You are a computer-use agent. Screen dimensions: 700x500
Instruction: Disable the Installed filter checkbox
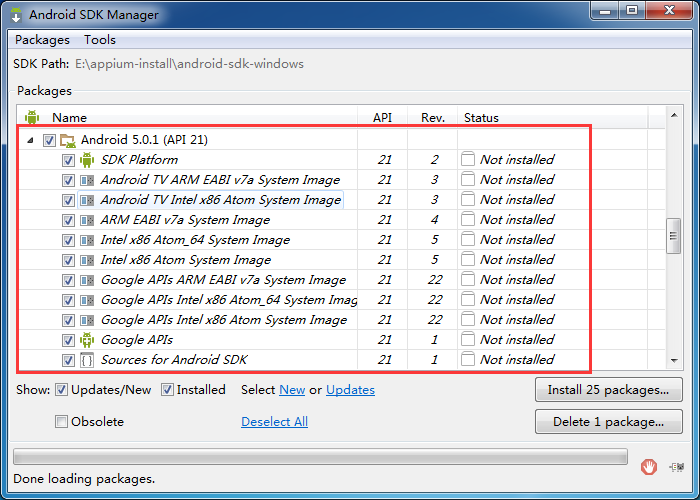[x=167, y=390]
